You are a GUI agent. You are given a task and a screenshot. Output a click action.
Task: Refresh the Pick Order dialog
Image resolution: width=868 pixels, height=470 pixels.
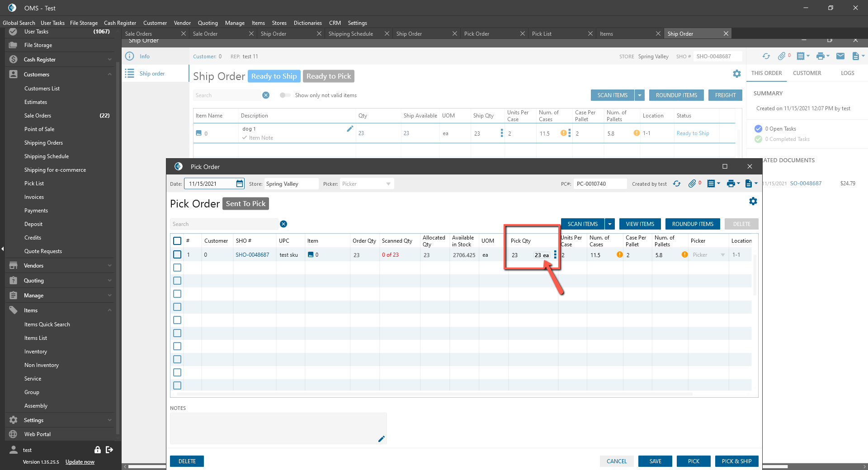pos(677,183)
